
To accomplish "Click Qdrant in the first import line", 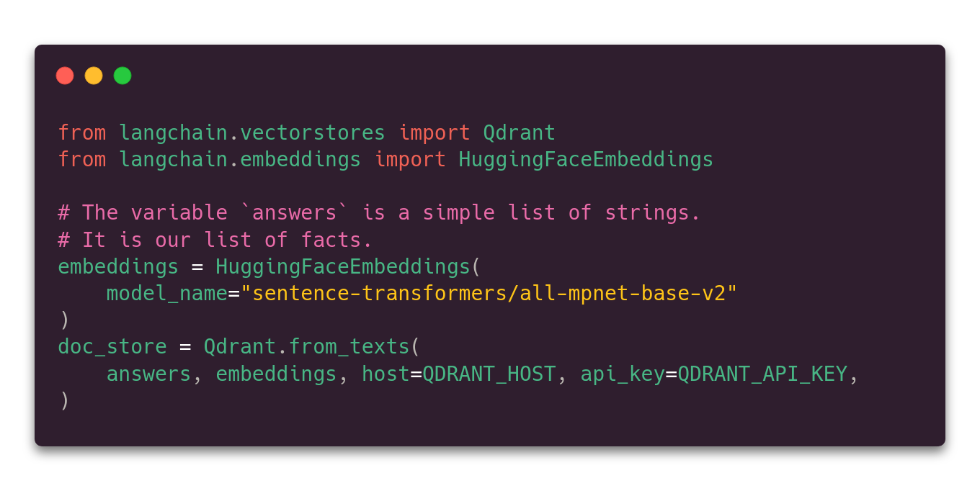I will pyautogui.click(x=519, y=133).
